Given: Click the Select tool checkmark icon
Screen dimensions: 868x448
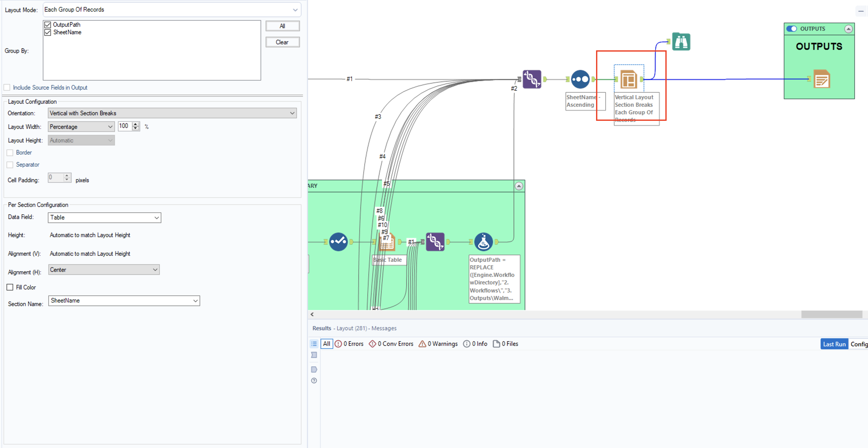Looking at the screenshot, I should coord(338,242).
